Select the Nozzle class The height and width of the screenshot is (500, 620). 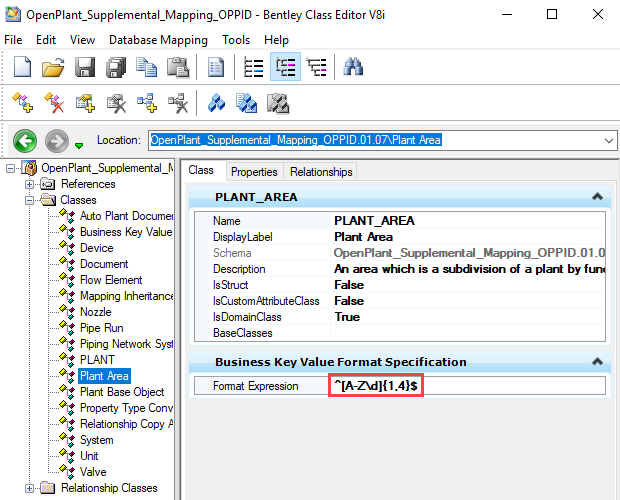point(96,312)
